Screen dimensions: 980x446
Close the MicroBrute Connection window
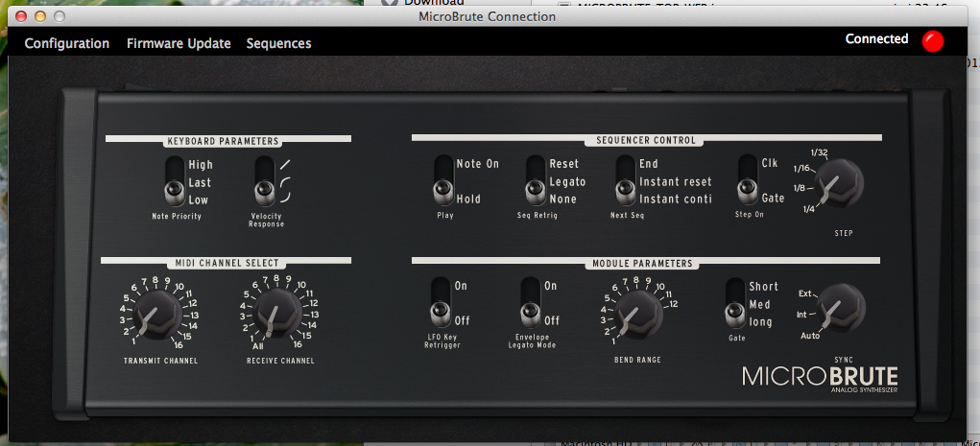point(20,16)
